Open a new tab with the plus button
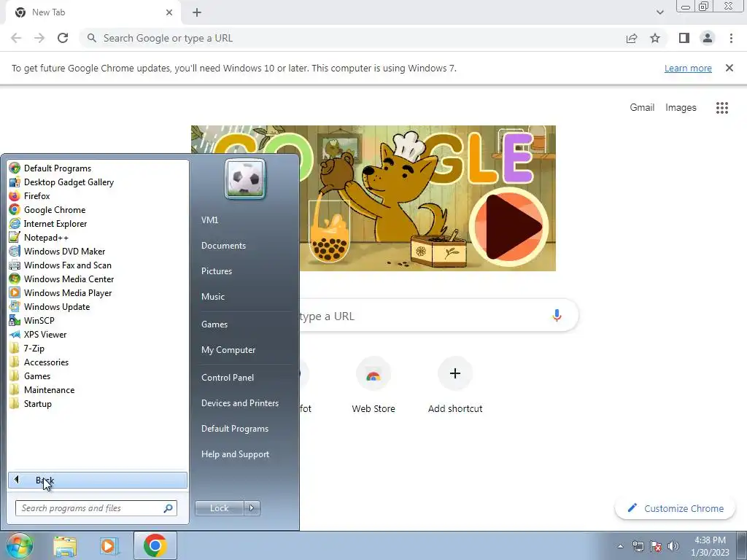This screenshot has width=747, height=560. [x=197, y=12]
